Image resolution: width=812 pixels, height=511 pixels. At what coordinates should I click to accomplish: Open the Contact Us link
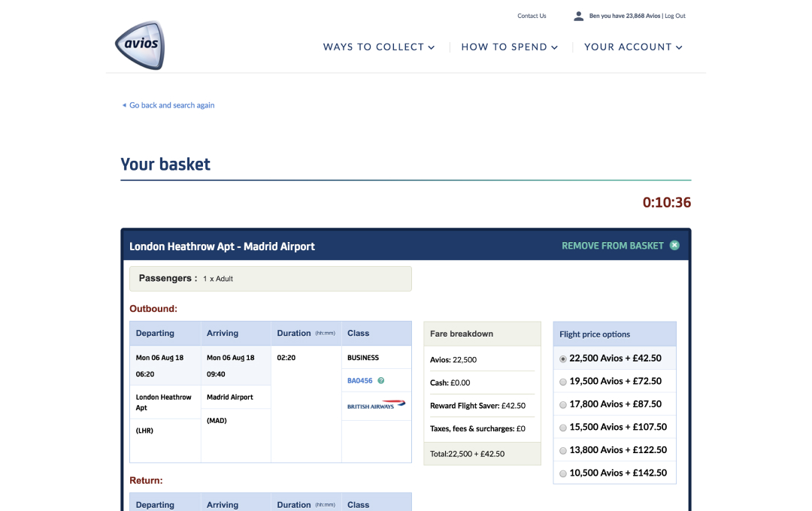(x=532, y=16)
